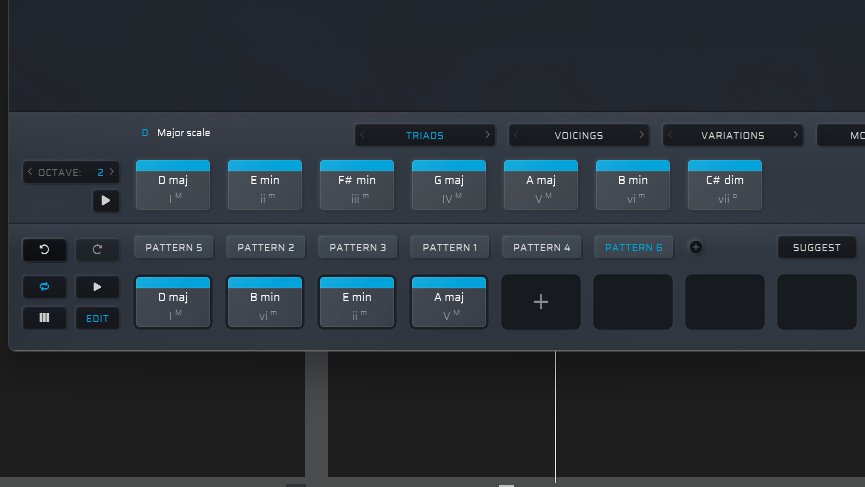This screenshot has height=487, width=865.
Task: Trigger the A maj scale chord pad
Action: click(x=541, y=185)
